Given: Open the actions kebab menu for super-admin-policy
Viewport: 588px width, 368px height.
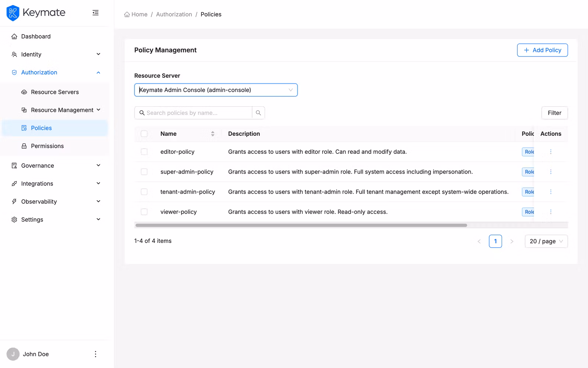Looking at the screenshot, I should (x=551, y=171).
